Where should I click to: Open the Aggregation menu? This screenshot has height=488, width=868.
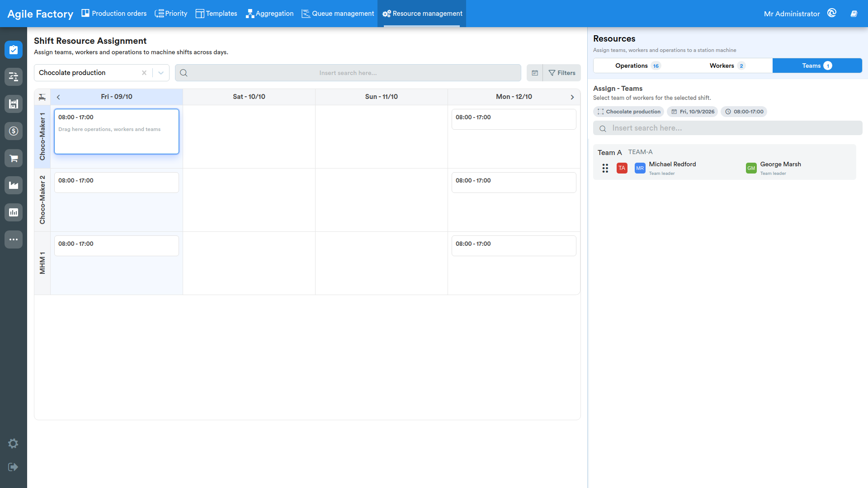click(x=269, y=14)
